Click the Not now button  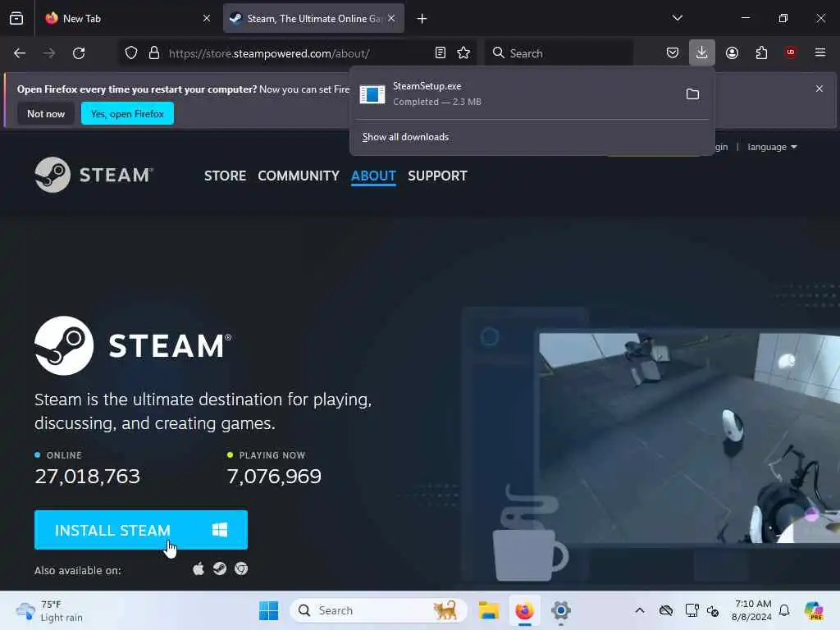tap(46, 113)
